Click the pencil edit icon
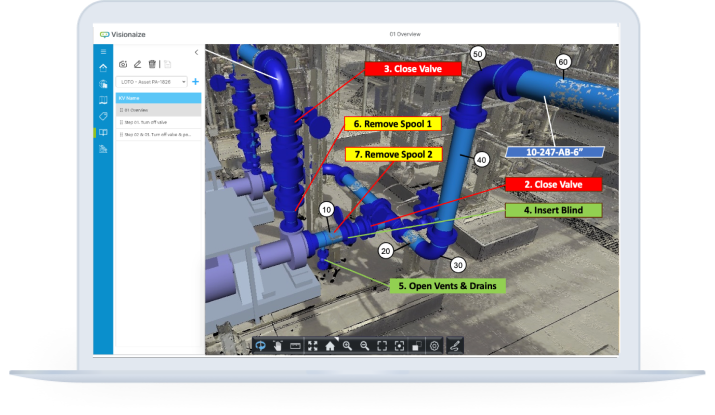Viewport: 715px width, 415px height. (x=137, y=64)
